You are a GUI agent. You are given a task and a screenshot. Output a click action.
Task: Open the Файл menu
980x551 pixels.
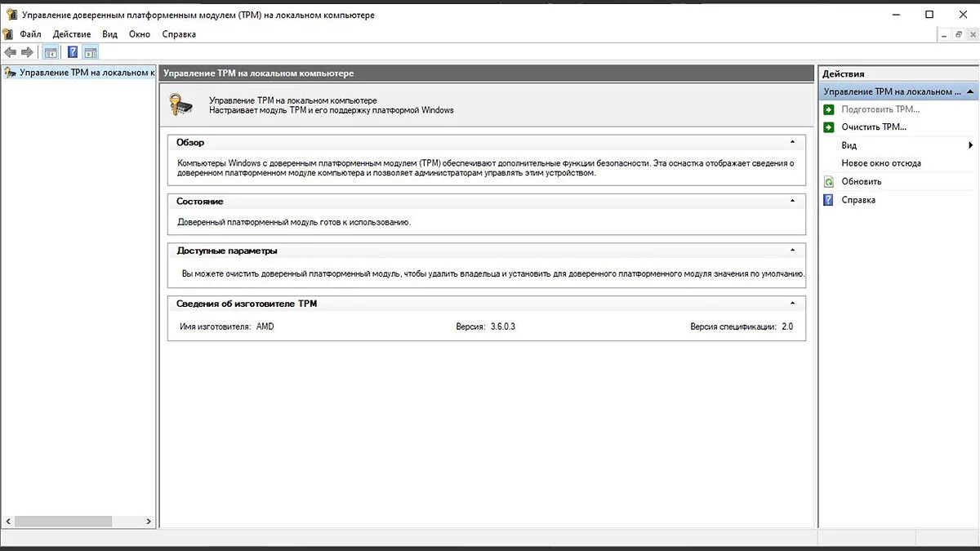click(30, 34)
